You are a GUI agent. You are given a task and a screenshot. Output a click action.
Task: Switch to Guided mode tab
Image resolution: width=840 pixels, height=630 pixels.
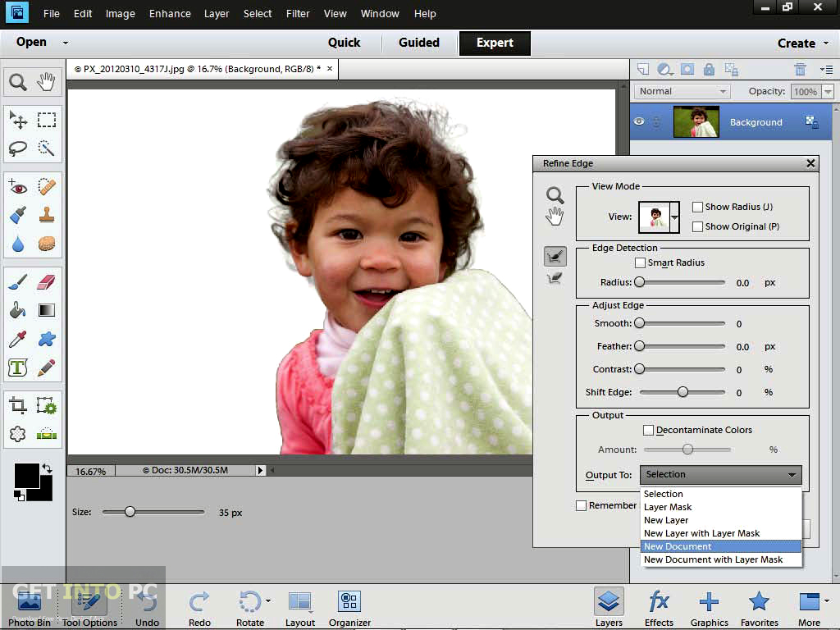click(x=419, y=43)
